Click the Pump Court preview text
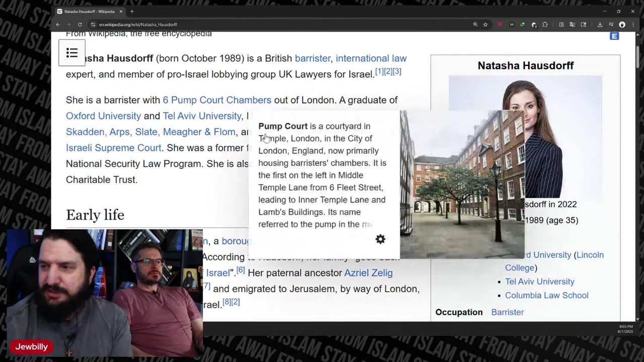This screenshot has width=644, height=362. 323,175
